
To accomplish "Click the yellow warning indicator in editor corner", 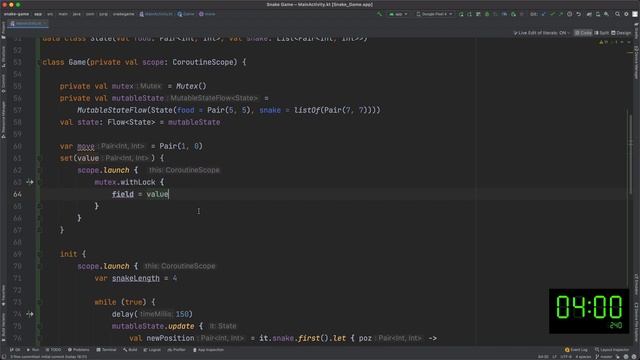I will [x=603, y=42].
